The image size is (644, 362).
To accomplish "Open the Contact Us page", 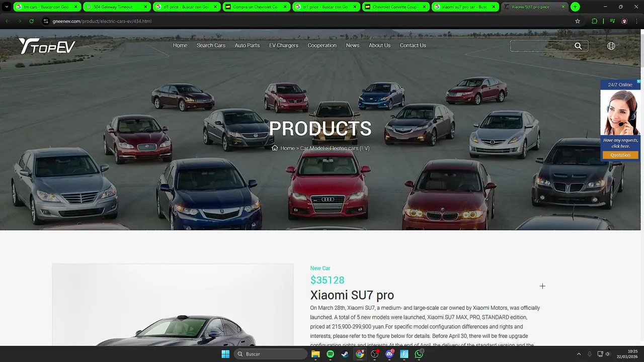I will point(413,45).
